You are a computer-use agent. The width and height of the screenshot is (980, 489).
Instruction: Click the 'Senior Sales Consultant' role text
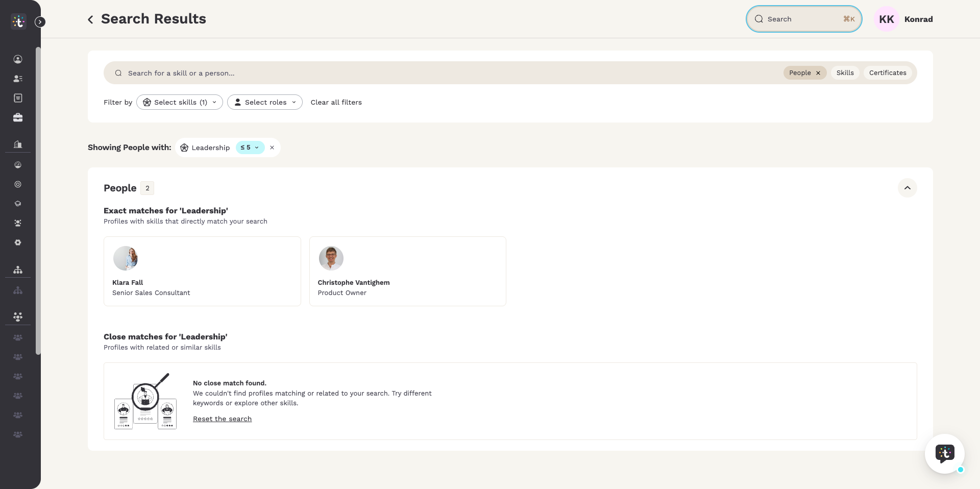coord(151,292)
